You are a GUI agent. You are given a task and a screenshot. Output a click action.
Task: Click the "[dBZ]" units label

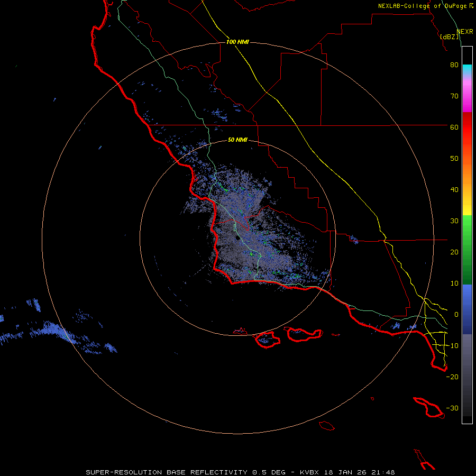pos(450,37)
